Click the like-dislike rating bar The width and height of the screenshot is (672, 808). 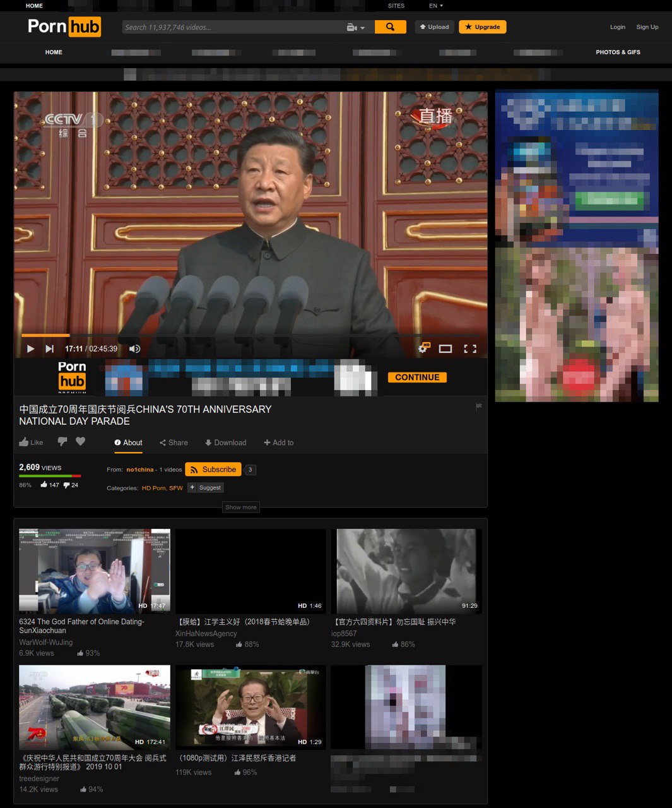click(50, 476)
